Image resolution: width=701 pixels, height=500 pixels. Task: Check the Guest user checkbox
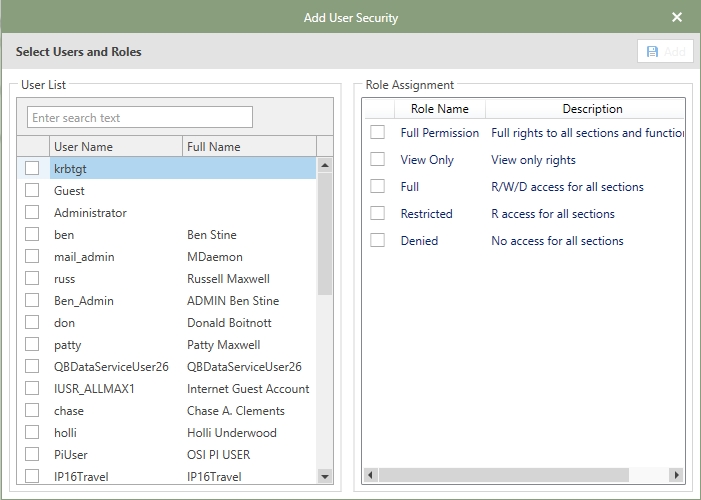click(x=32, y=190)
